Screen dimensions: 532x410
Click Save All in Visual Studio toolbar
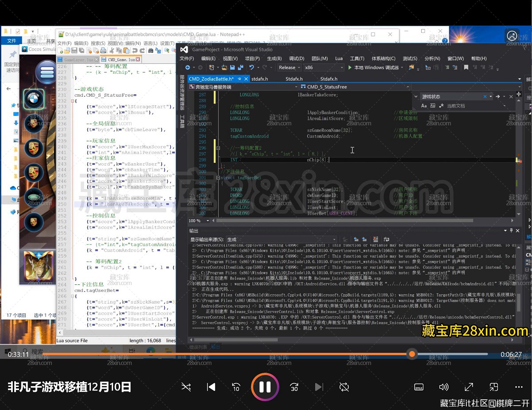[x=240, y=67]
